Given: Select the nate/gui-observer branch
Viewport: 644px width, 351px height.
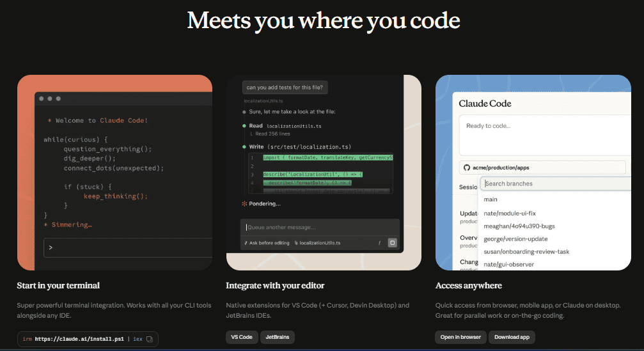Looking at the screenshot, I should pyautogui.click(x=508, y=265).
